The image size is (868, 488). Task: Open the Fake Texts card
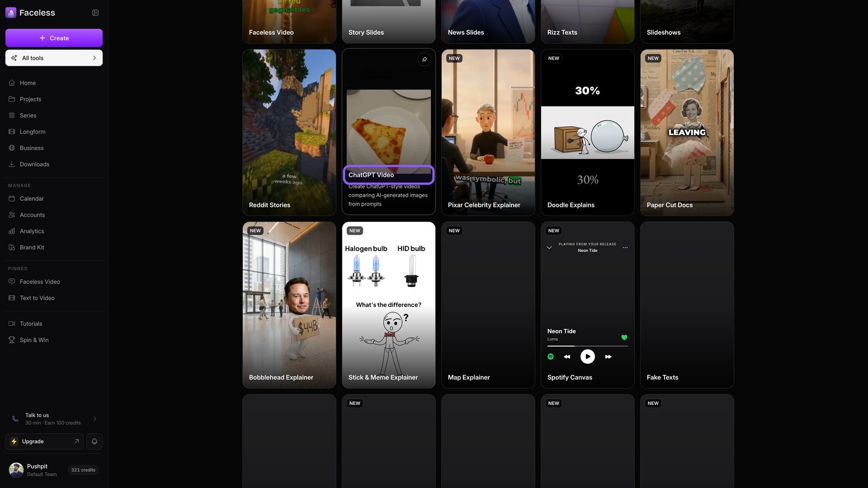pyautogui.click(x=687, y=305)
